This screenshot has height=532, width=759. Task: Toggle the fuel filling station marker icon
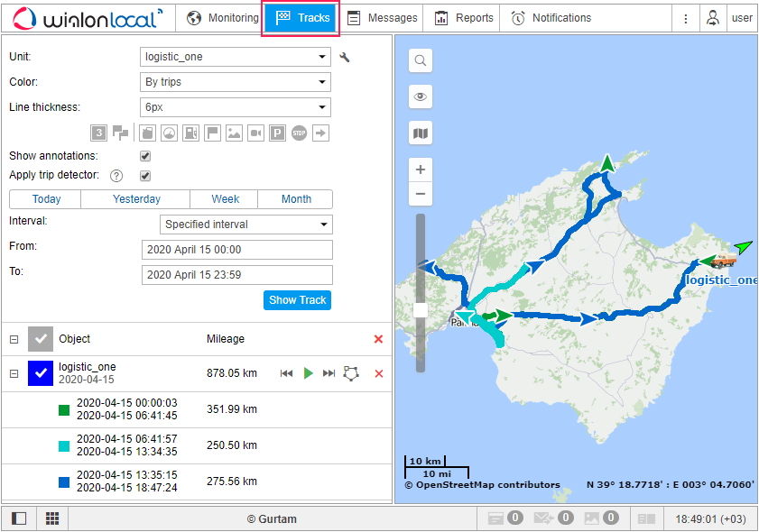pyautogui.click(x=190, y=133)
